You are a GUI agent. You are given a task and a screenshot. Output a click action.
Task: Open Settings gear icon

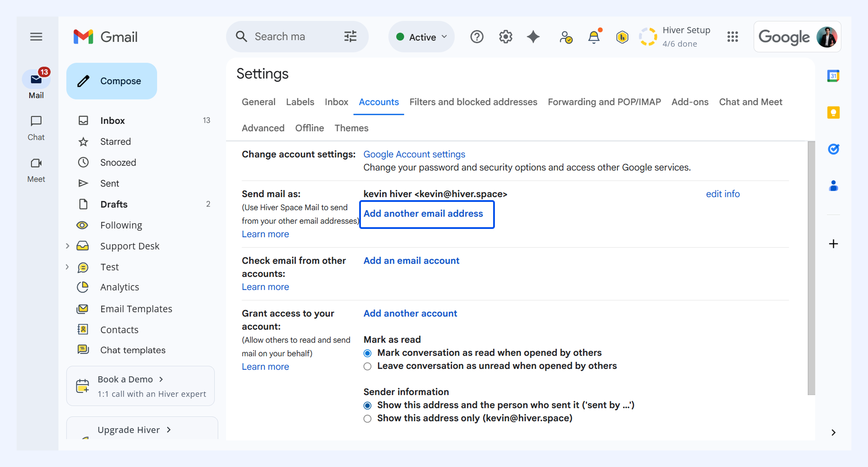tap(505, 37)
